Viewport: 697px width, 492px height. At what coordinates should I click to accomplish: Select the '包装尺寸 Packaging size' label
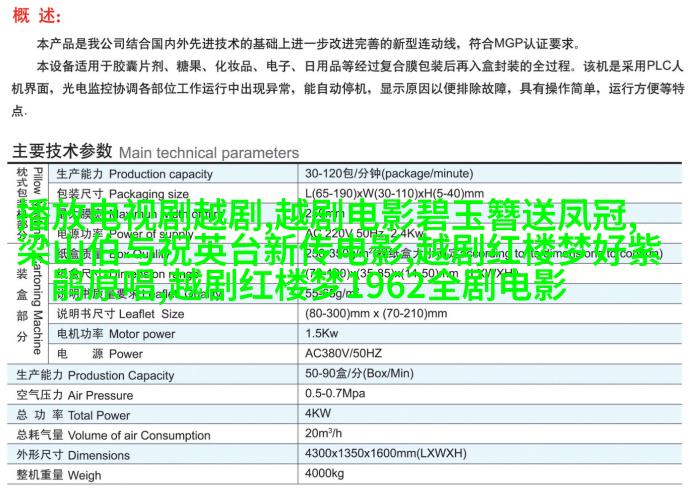coord(123,194)
